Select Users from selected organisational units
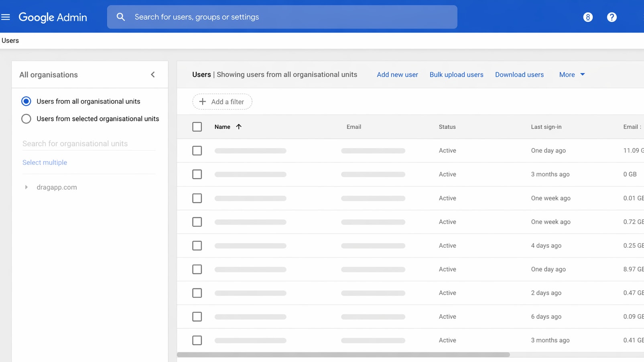Screen dimensions: 644x362 (x=26, y=119)
